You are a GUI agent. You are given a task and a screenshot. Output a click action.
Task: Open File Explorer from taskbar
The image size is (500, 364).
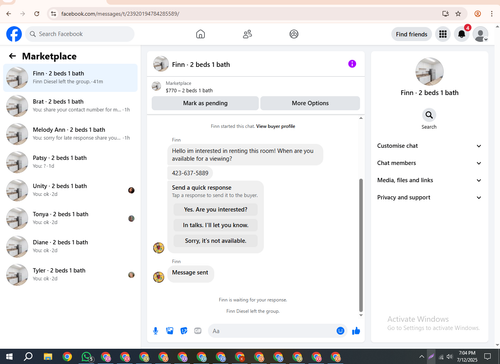(48, 357)
